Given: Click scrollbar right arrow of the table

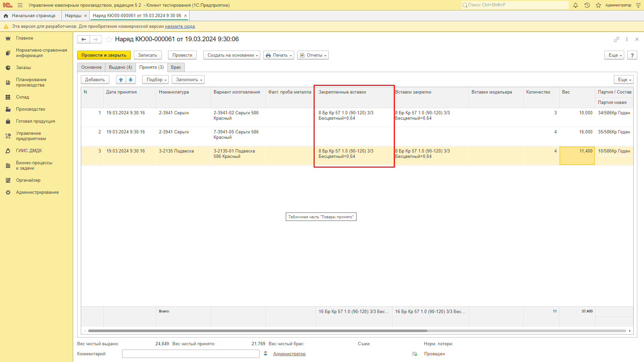Looking at the screenshot, I should point(630,331).
